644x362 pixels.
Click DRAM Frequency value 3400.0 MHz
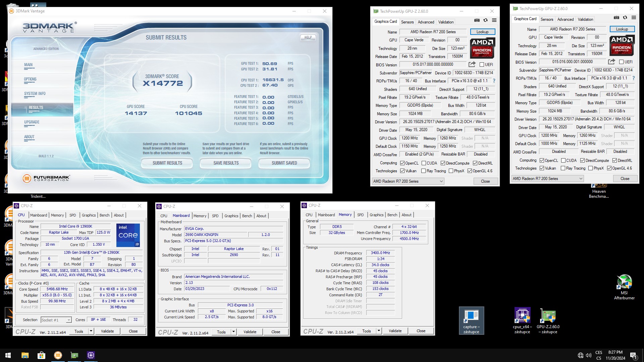tap(380, 253)
